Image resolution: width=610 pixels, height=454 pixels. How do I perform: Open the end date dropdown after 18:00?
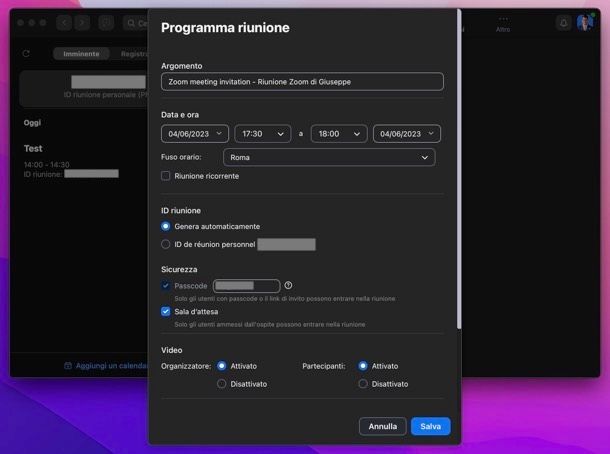click(x=407, y=134)
